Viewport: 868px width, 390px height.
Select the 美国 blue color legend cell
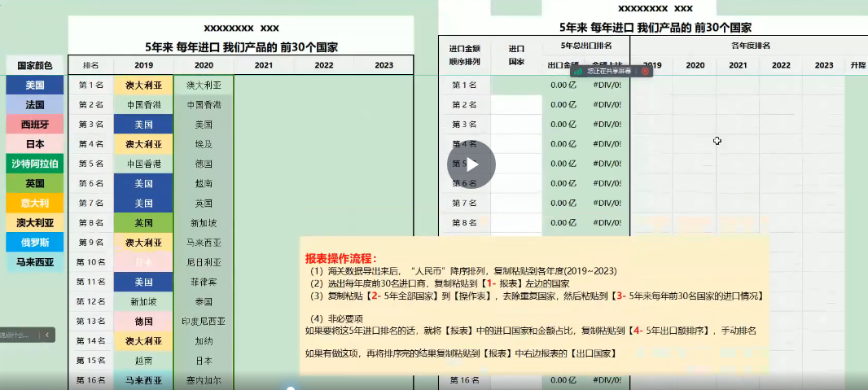tap(34, 85)
